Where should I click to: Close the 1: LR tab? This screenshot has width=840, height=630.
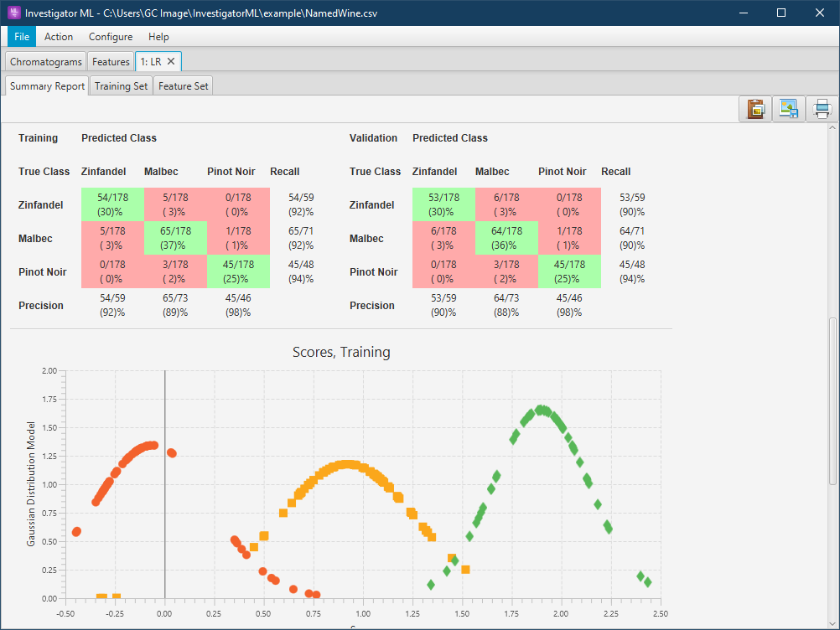pyautogui.click(x=171, y=61)
